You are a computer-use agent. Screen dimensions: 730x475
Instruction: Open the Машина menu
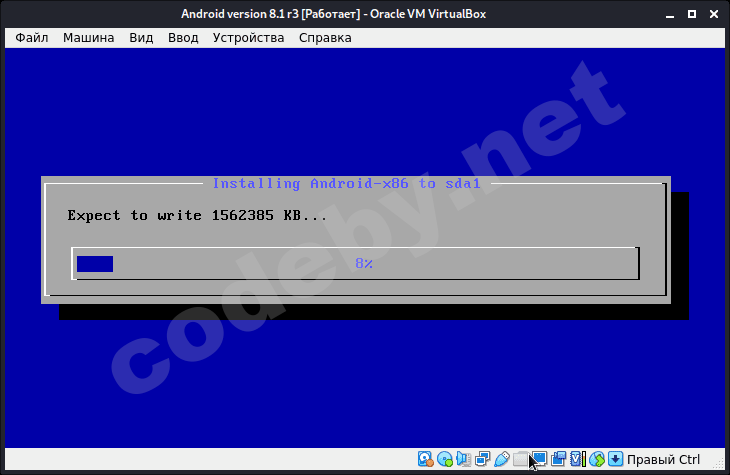[x=88, y=38]
